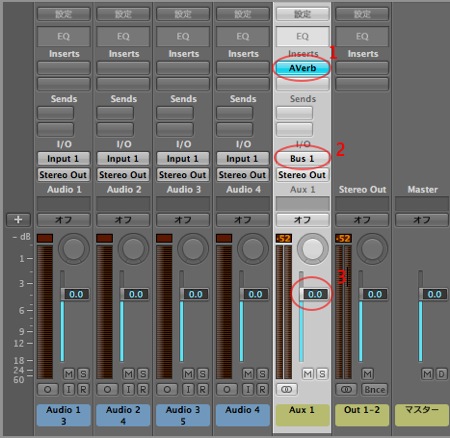Screen dimensions: 450x438
Task: Toggle Audio 2 channel format circle button
Action: [x=107, y=389]
